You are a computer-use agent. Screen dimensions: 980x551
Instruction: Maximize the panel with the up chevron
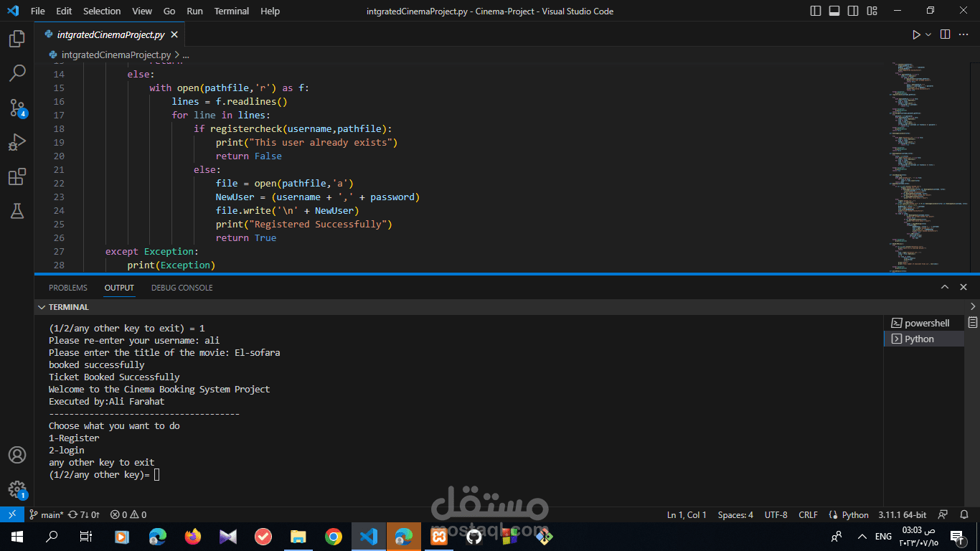[x=945, y=287]
